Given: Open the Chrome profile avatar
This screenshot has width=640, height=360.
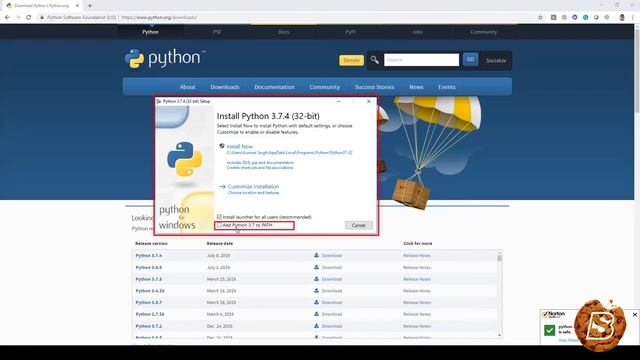Looking at the screenshot, I should coord(622,18).
